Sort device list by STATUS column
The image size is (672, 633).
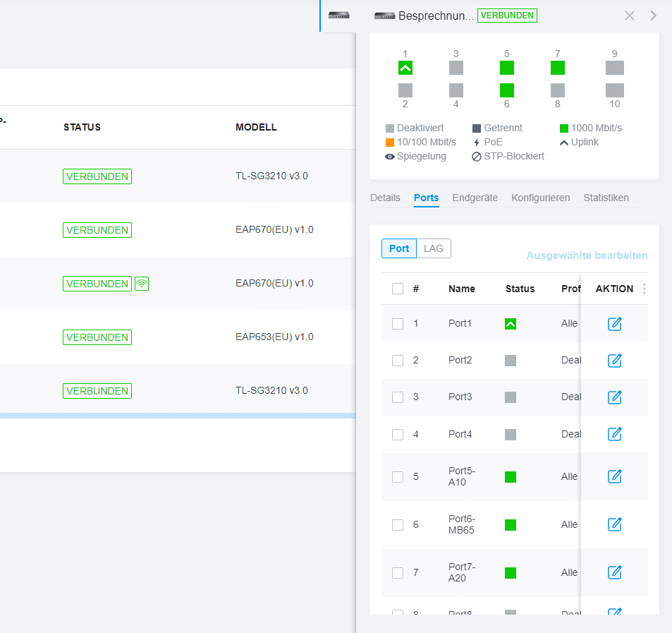point(82,127)
